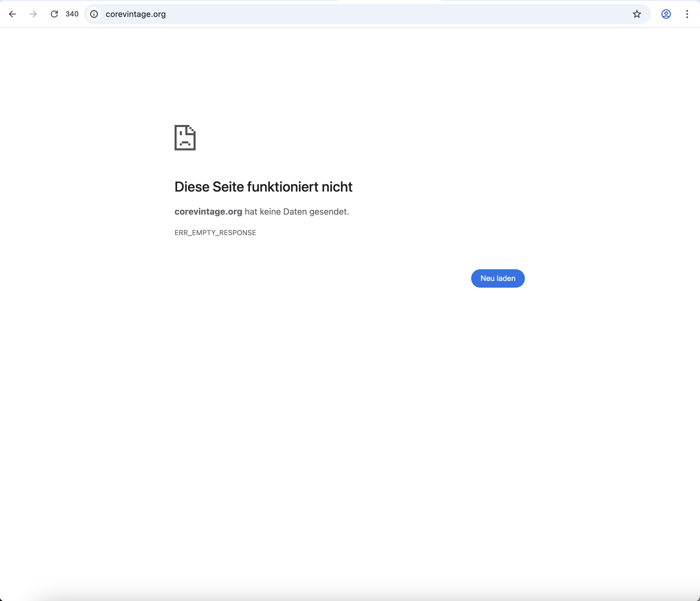The height and width of the screenshot is (601, 700).
Task: Click the forward navigation arrow
Action: [x=33, y=14]
